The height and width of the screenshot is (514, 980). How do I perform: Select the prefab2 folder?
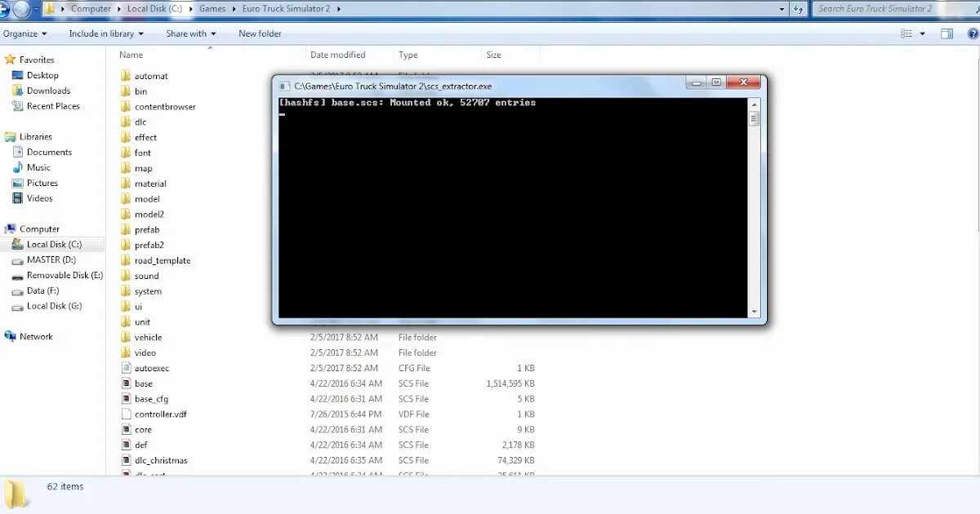coord(142,245)
